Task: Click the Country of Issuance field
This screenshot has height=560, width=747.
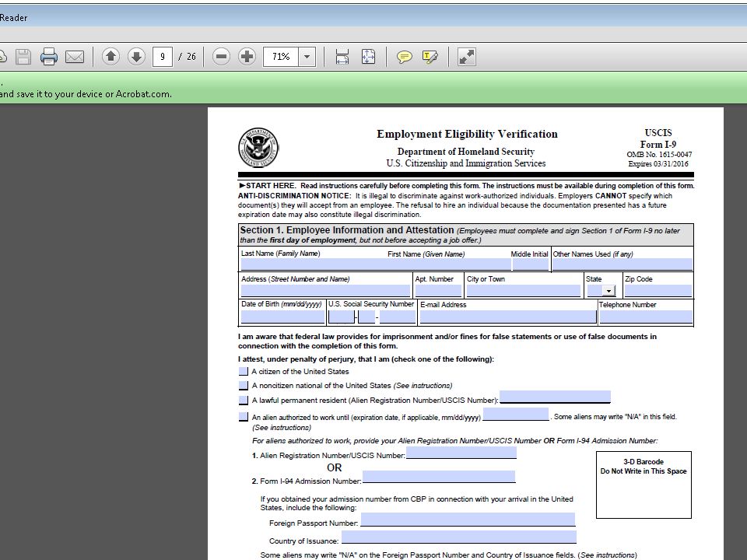Action: click(x=459, y=537)
